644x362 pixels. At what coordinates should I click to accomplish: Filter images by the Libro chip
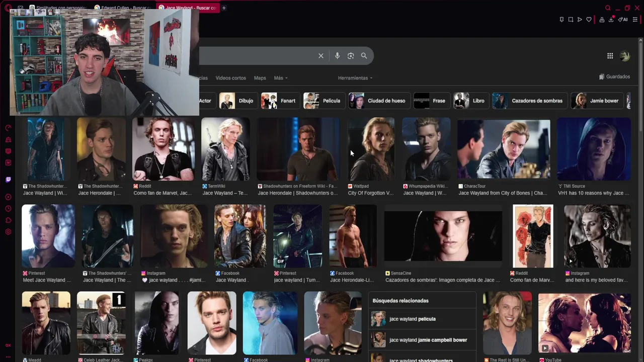coord(470,101)
